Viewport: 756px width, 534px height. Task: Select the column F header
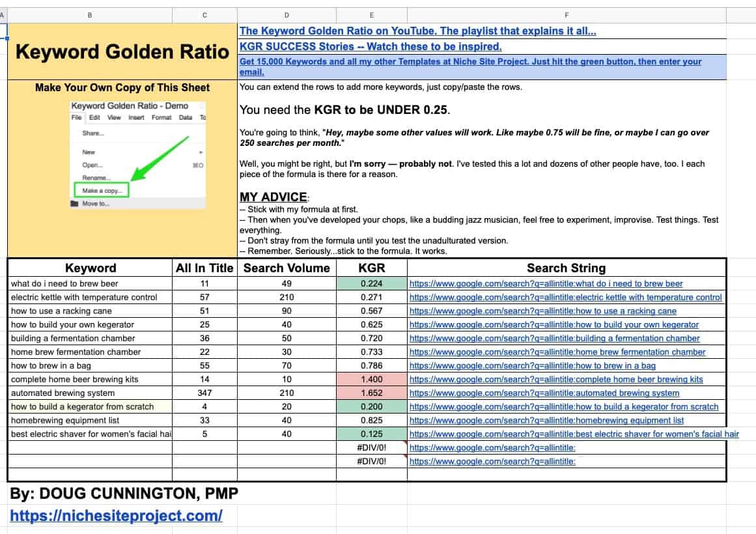(x=566, y=14)
